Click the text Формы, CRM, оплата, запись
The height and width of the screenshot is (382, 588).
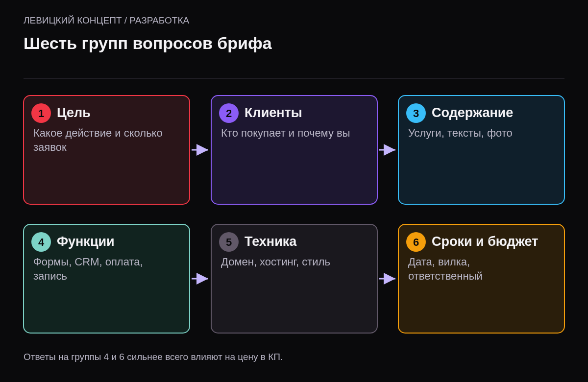tap(88, 269)
